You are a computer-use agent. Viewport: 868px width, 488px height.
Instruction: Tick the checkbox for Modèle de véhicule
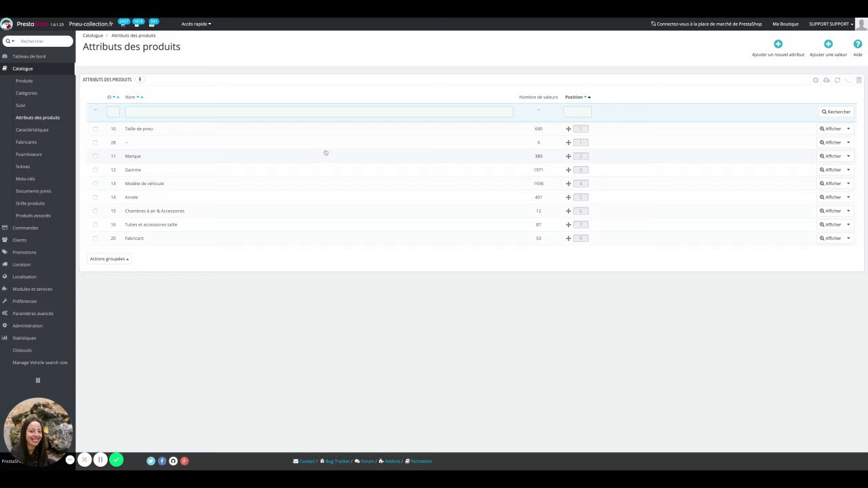coord(95,184)
